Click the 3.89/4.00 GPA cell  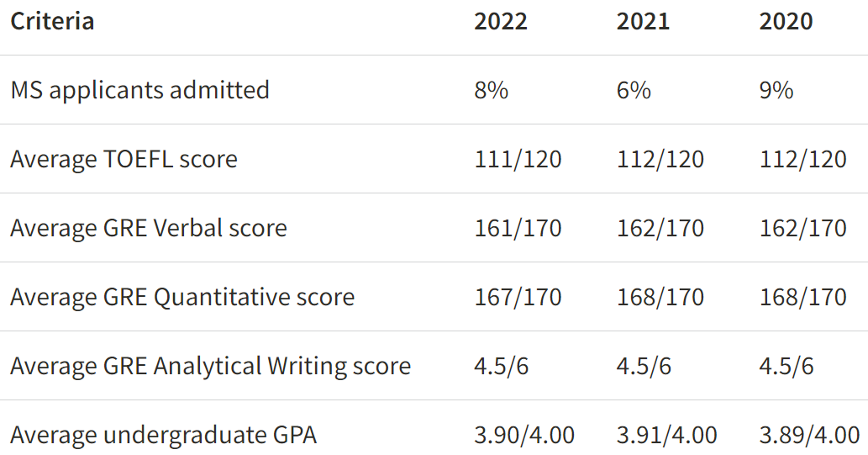tap(809, 436)
